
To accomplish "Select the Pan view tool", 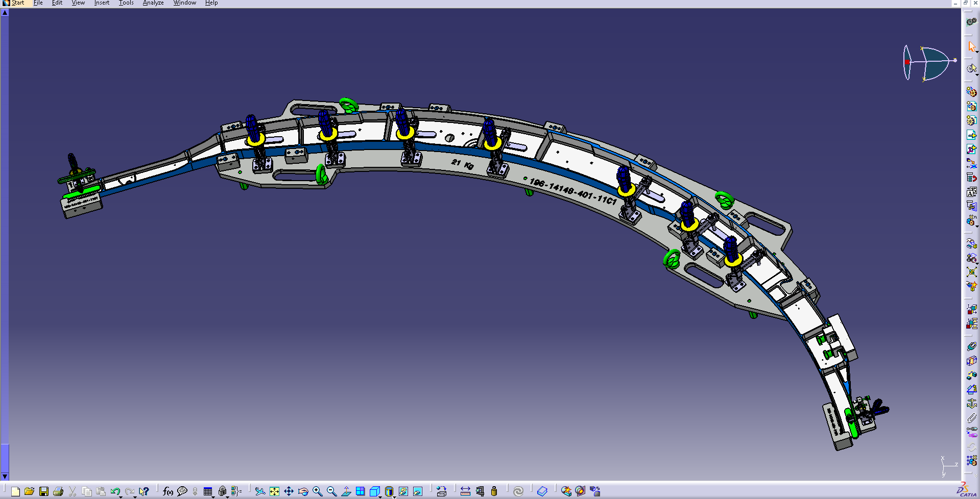I will point(289,491).
